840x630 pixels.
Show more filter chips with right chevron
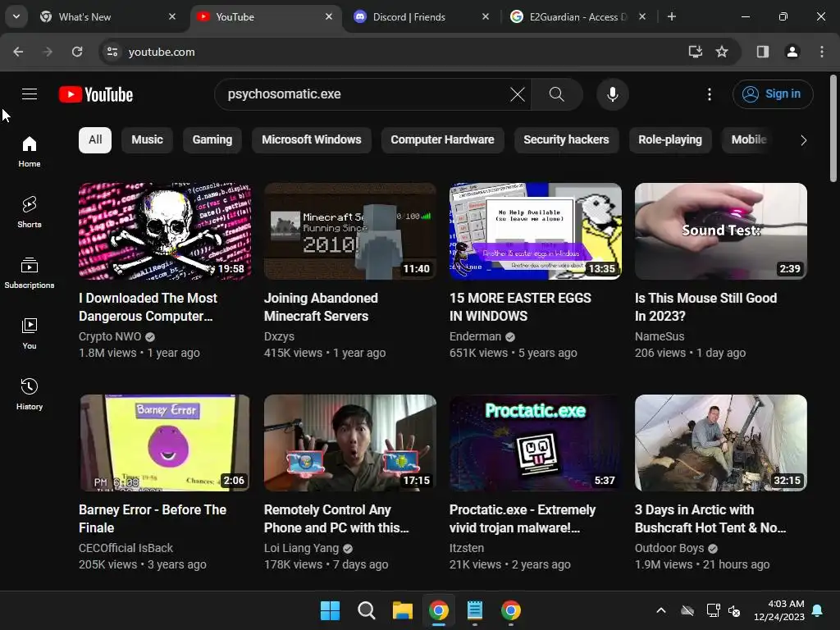click(x=803, y=140)
